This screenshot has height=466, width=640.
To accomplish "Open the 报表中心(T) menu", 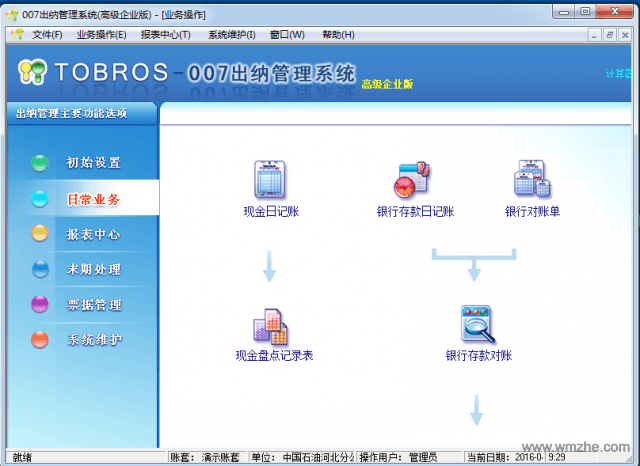I will click(165, 35).
